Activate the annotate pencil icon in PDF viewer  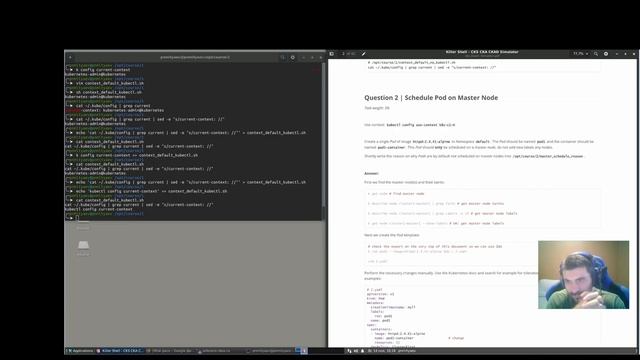tap(363, 54)
